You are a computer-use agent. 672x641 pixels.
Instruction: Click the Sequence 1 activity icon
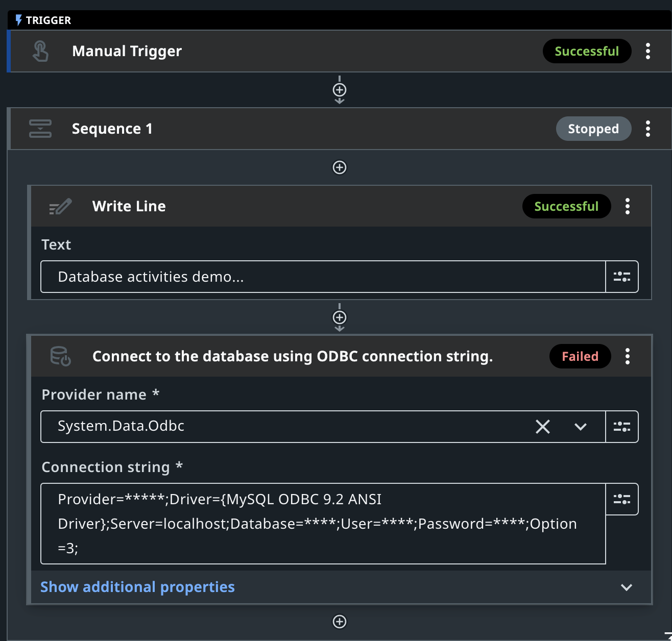pyautogui.click(x=40, y=129)
